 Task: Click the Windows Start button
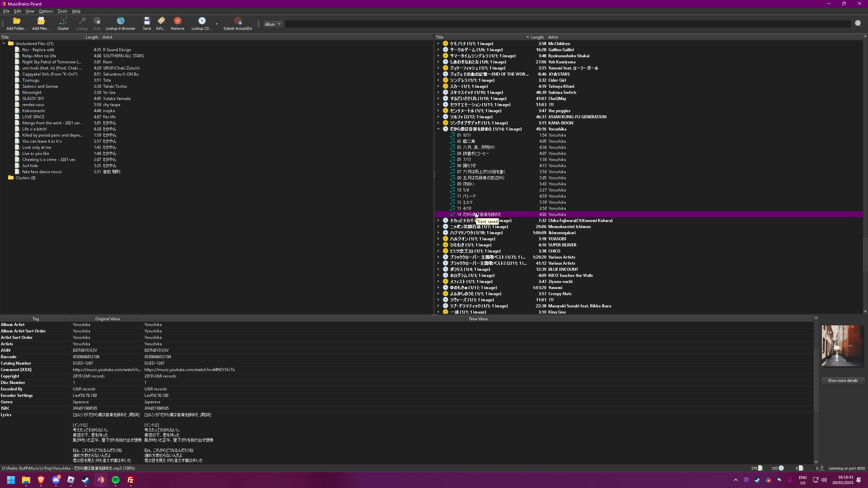click(x=11, y=480)
